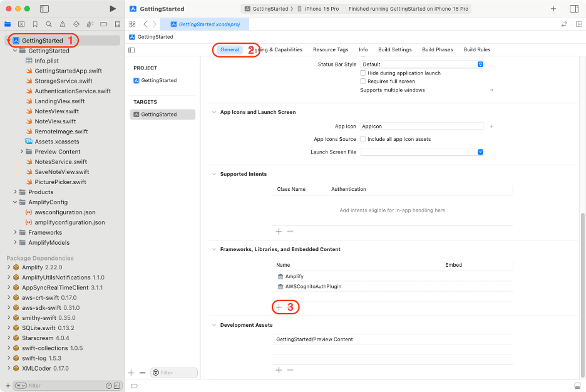
Task: Check Requires full screen
Action: tap(362, 81)
